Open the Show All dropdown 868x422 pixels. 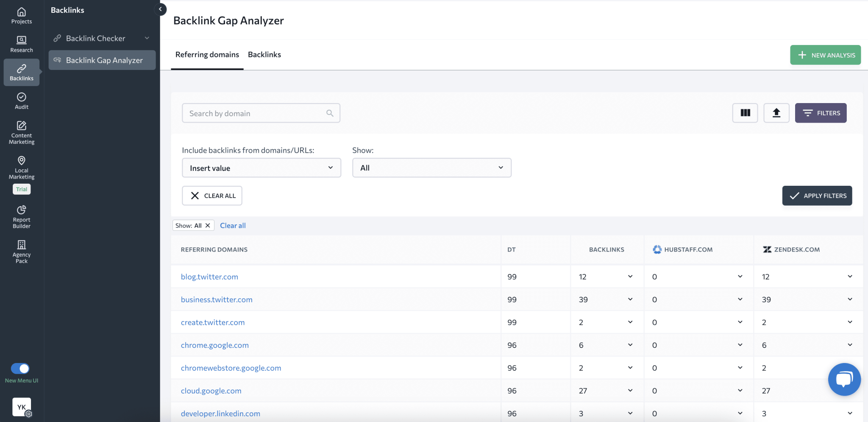[431, 168]
